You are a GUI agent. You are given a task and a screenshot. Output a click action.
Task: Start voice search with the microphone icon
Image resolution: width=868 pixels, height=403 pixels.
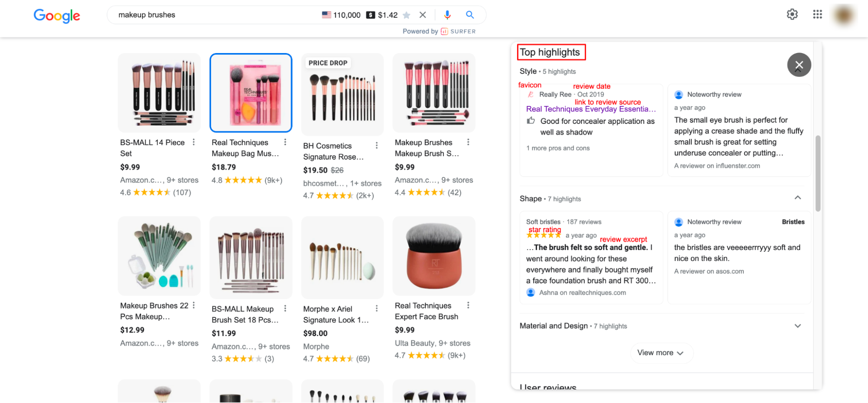pos(447,15)
